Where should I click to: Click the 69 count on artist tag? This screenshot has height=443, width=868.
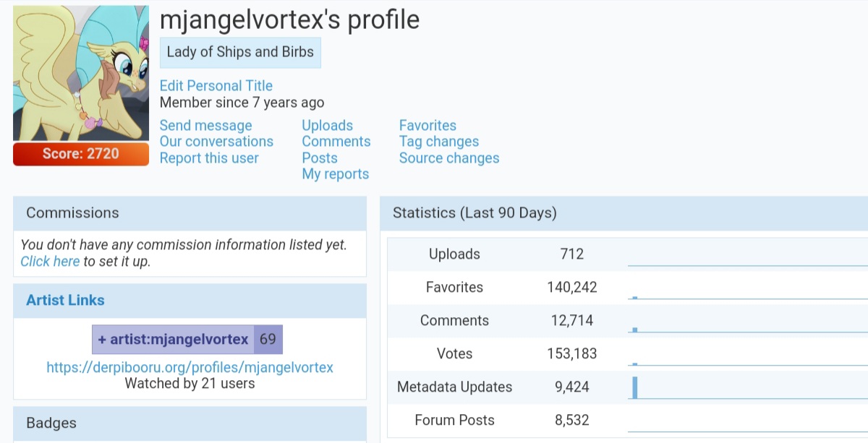(x=268, y=340)
